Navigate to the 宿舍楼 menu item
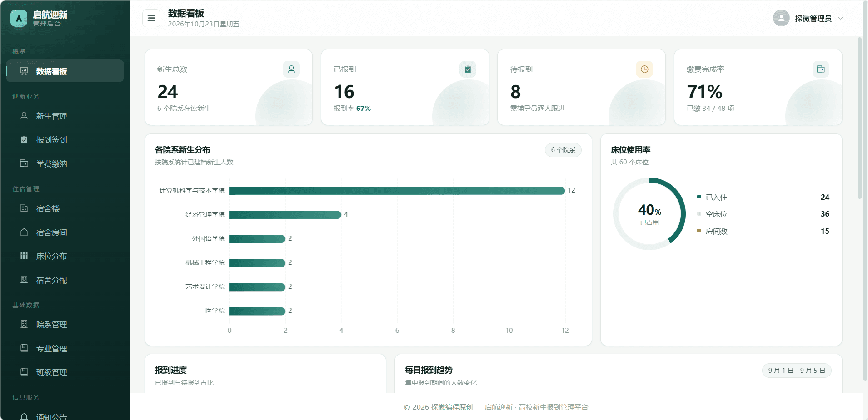Image resolution: width=868 pixels, height=420 pixels. click(x=65, y=208)
